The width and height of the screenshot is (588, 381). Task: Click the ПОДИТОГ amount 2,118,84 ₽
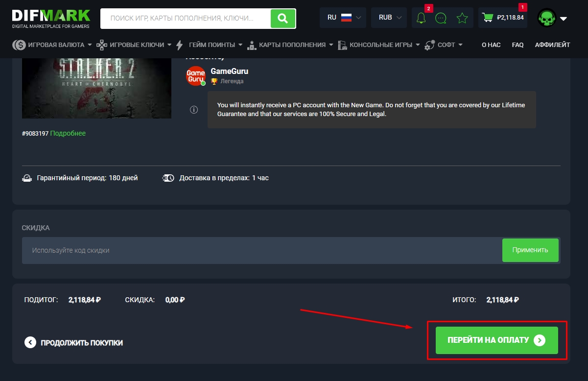point(85,300)
